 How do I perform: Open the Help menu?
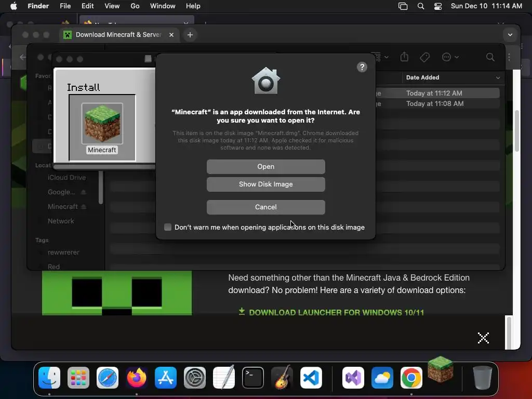(193, 6)
